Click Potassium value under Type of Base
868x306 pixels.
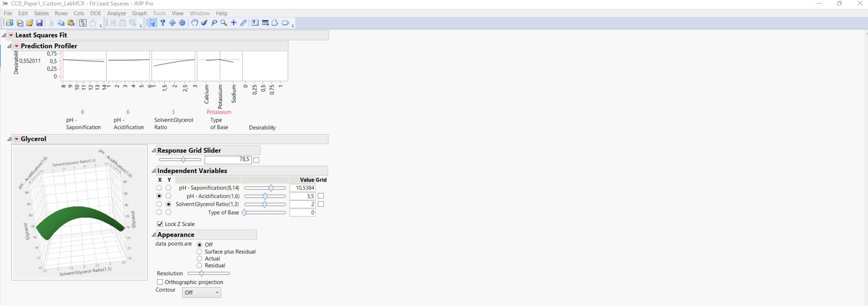tap(219, 112)
